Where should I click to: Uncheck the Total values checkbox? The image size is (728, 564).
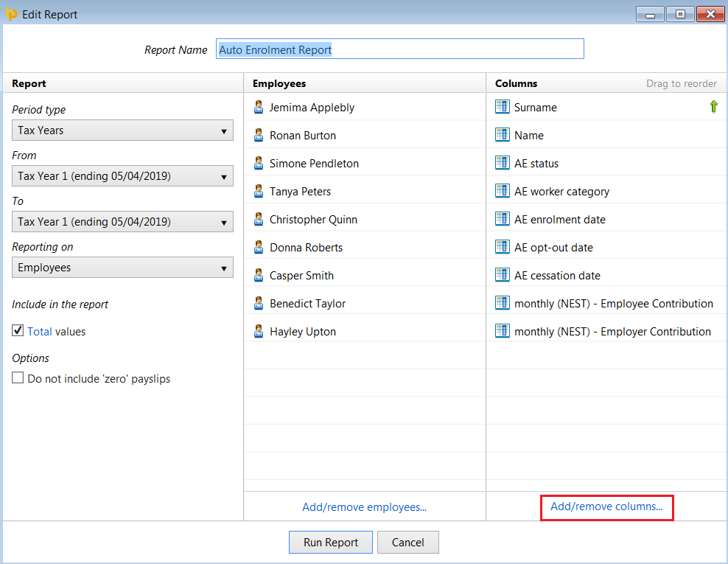(x=18, y=331)
